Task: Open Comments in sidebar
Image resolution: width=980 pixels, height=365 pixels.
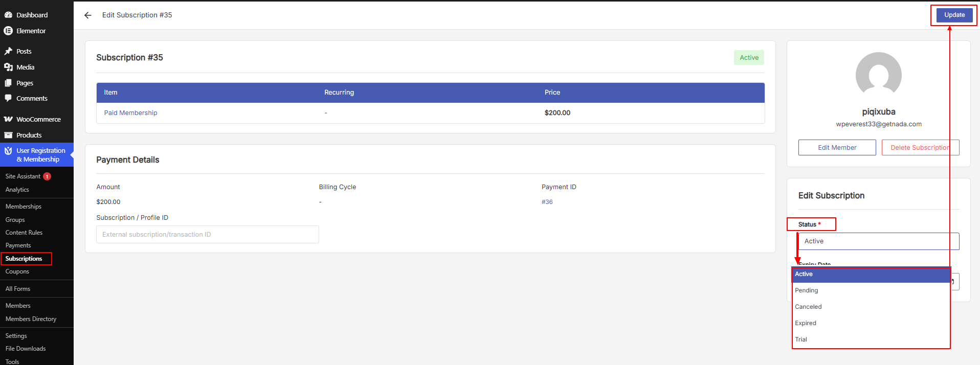Action: [32, 98]
